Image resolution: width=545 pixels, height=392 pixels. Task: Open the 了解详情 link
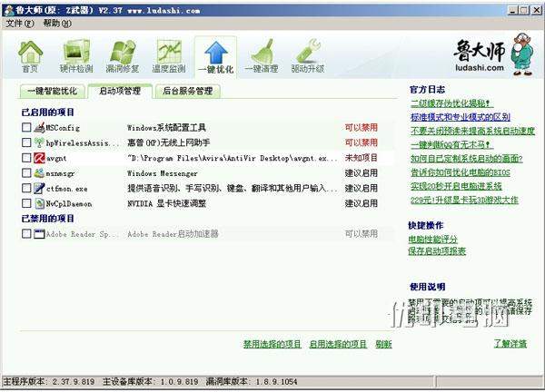510,344
